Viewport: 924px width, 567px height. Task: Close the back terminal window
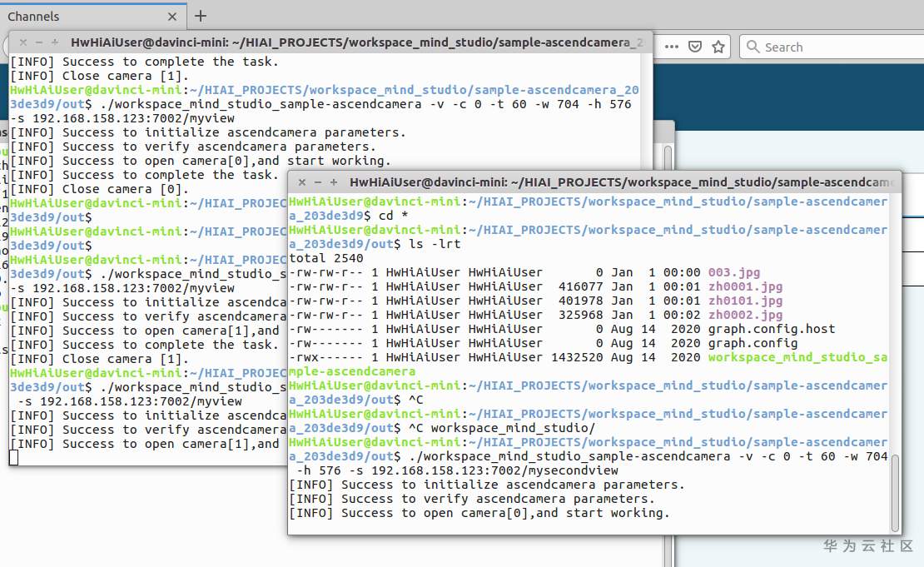[23, 42]
